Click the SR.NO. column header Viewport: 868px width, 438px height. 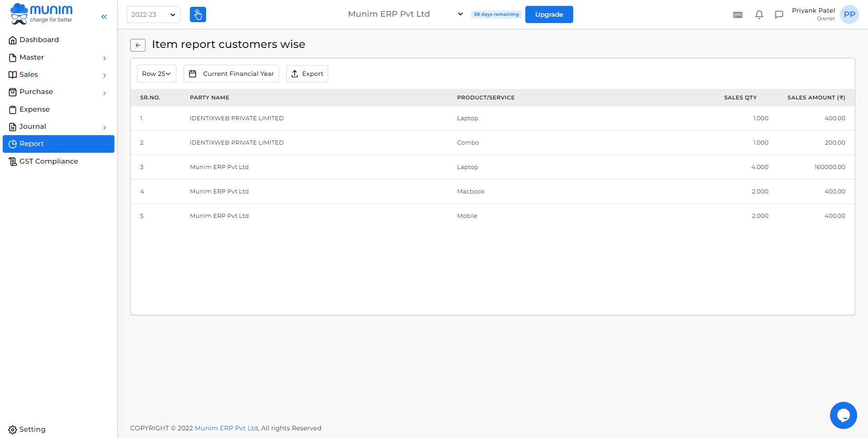point(150,98)
